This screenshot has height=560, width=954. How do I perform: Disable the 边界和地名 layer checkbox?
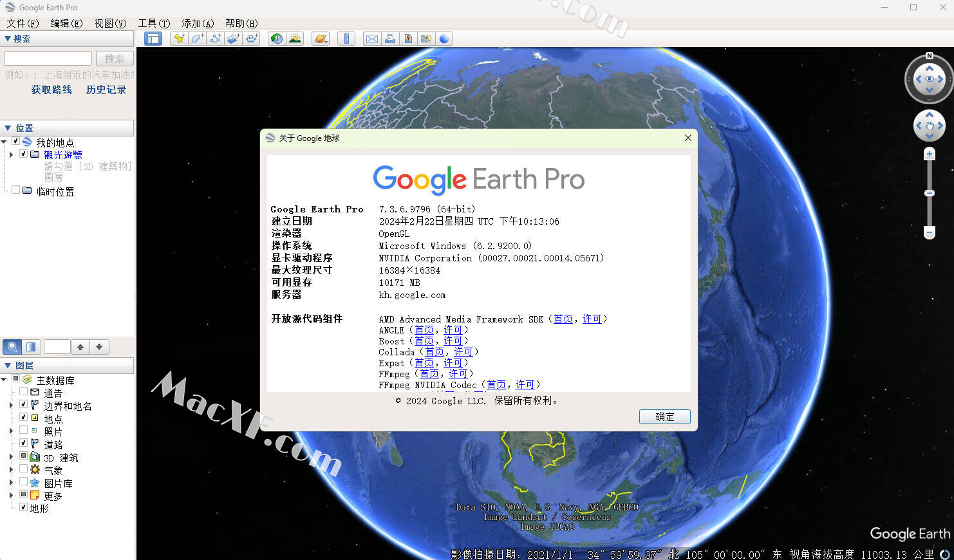pos(24,404)
